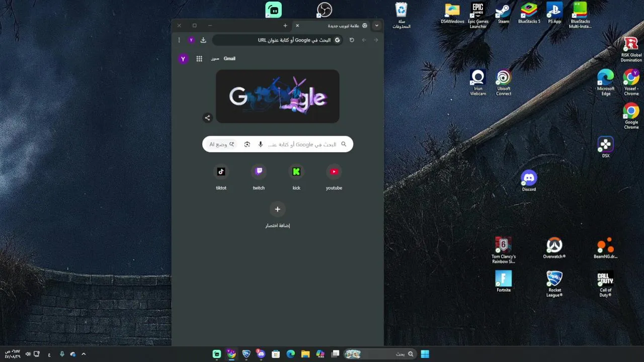Open Chrome three-dot menu
Image resolution: width=644 pixels, height=362 pixels.
point(179,40)
